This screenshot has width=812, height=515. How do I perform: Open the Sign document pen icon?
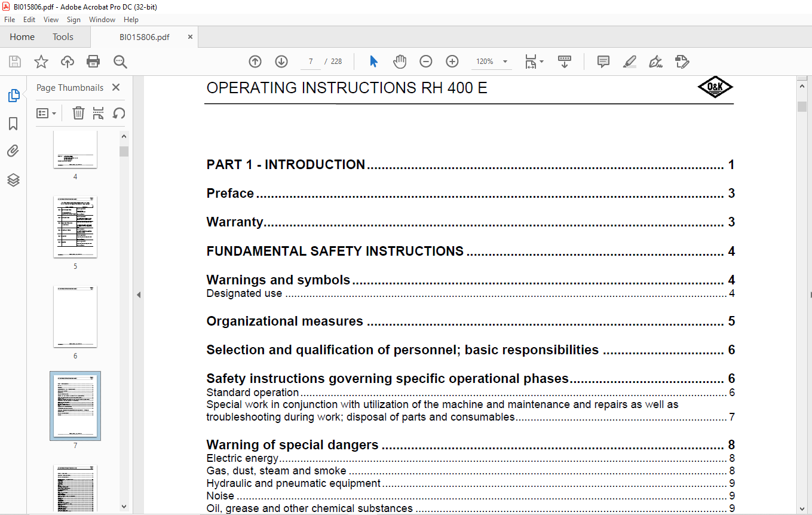point(655,62)
